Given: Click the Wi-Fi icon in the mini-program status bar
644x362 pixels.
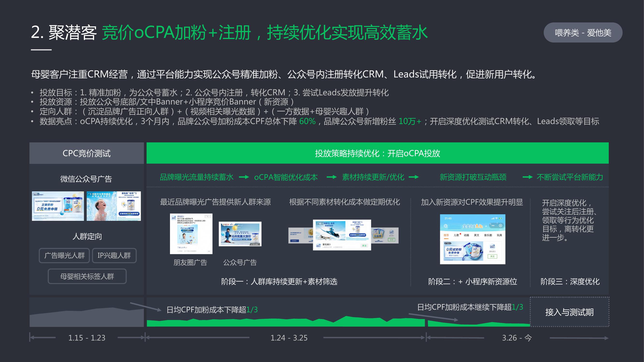Looking at the screenshot, I should [496, 219].
